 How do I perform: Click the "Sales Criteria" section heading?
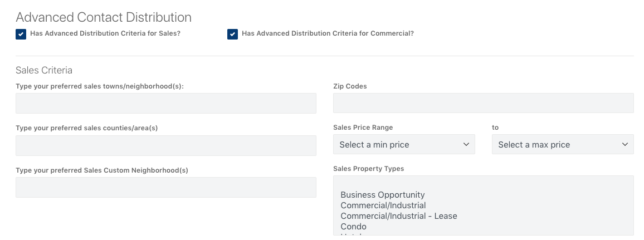click(44, 71)
